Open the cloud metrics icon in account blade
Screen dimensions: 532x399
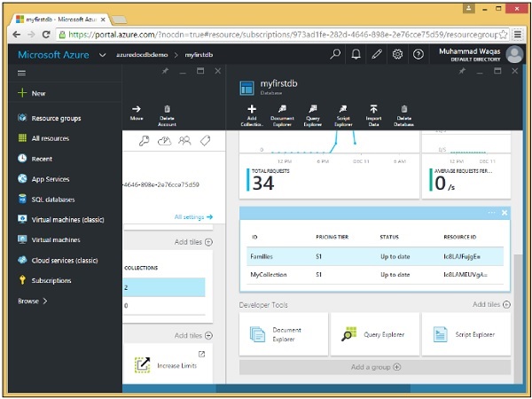click(164, 140)
